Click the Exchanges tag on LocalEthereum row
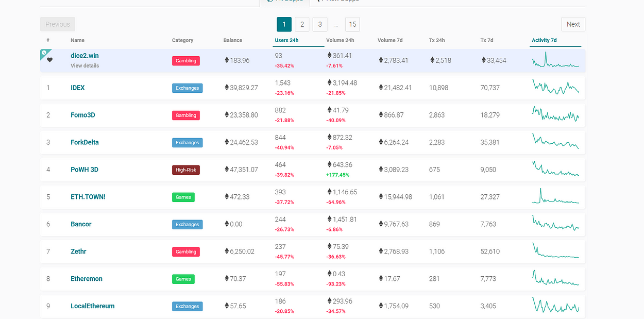Screen dimensions: 644x319 (x=188, y=307)
